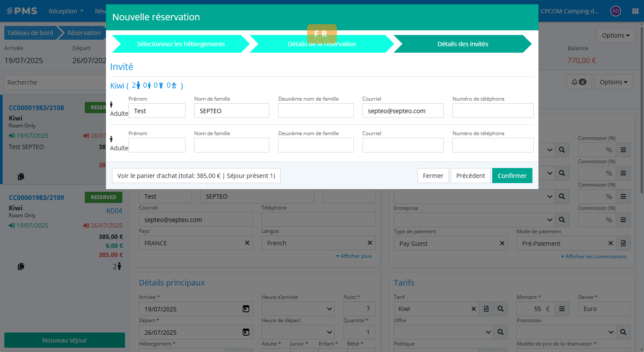Click the AD user avatar icon
Screen dimensions: 644x352
point(615,11)
